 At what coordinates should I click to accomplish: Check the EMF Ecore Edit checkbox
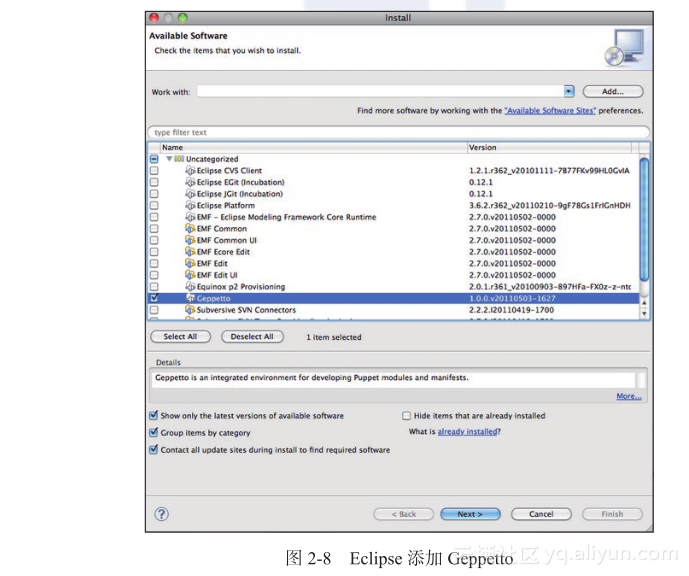[x=154, y=252]
